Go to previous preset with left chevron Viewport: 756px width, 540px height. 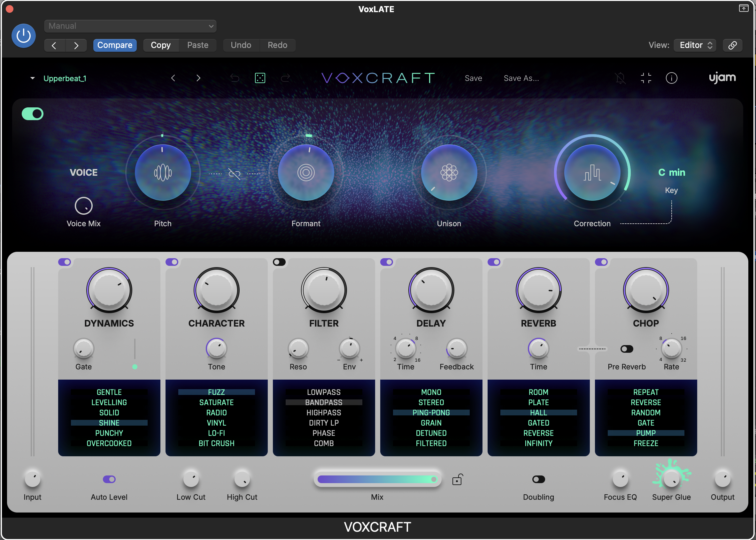click(173, 78)
